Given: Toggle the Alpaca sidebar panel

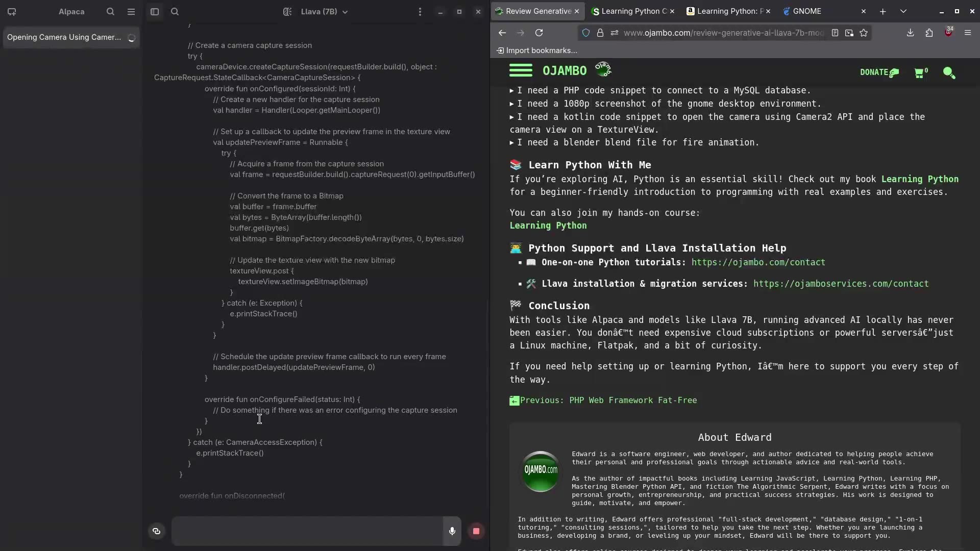Looking at the screenshot, I should click(155, 12).
